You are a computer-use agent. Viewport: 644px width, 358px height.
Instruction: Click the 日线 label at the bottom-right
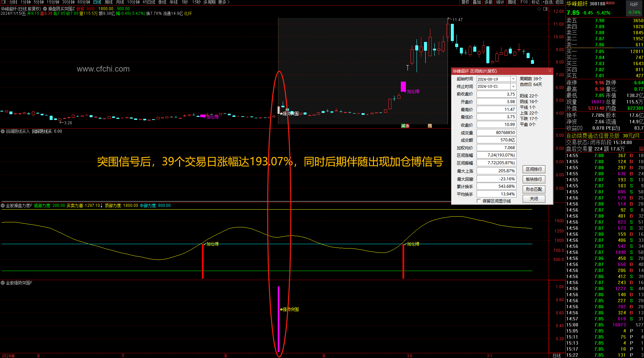557,356
